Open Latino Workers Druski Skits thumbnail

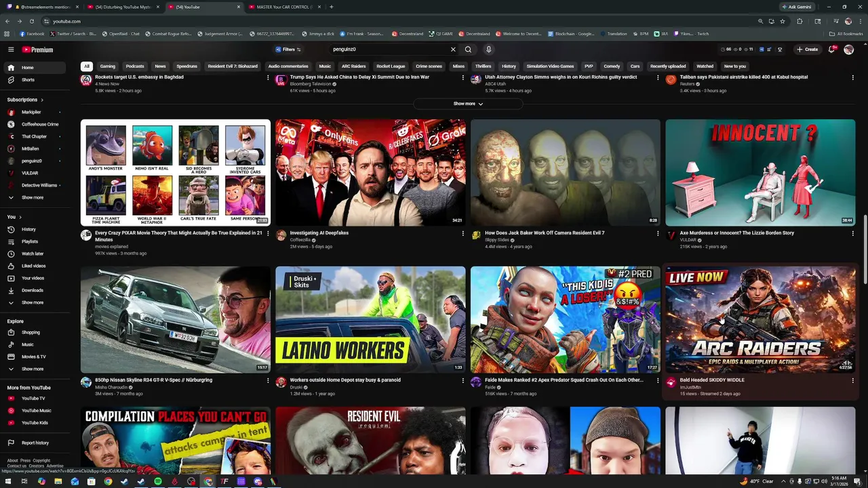pos(370,320)
